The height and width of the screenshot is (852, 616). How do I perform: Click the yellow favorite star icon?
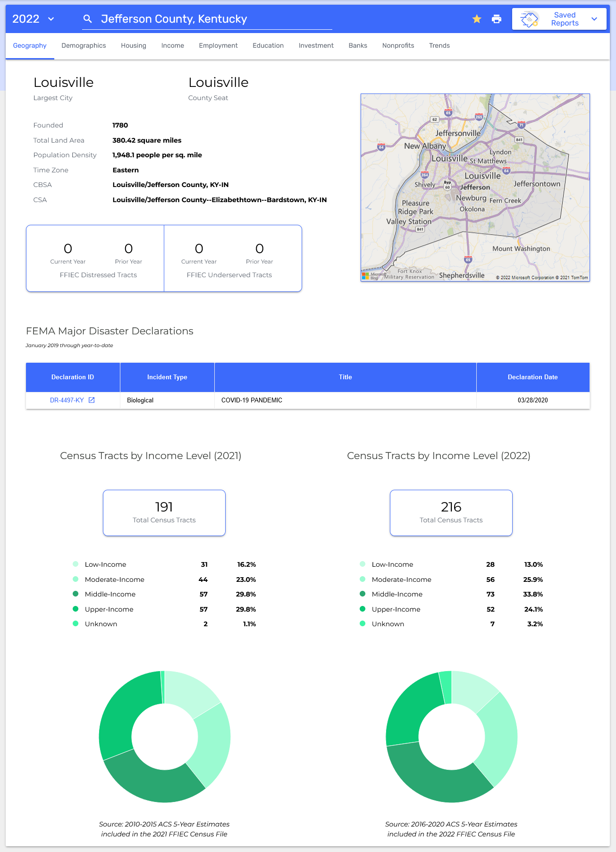coord(477,19)
